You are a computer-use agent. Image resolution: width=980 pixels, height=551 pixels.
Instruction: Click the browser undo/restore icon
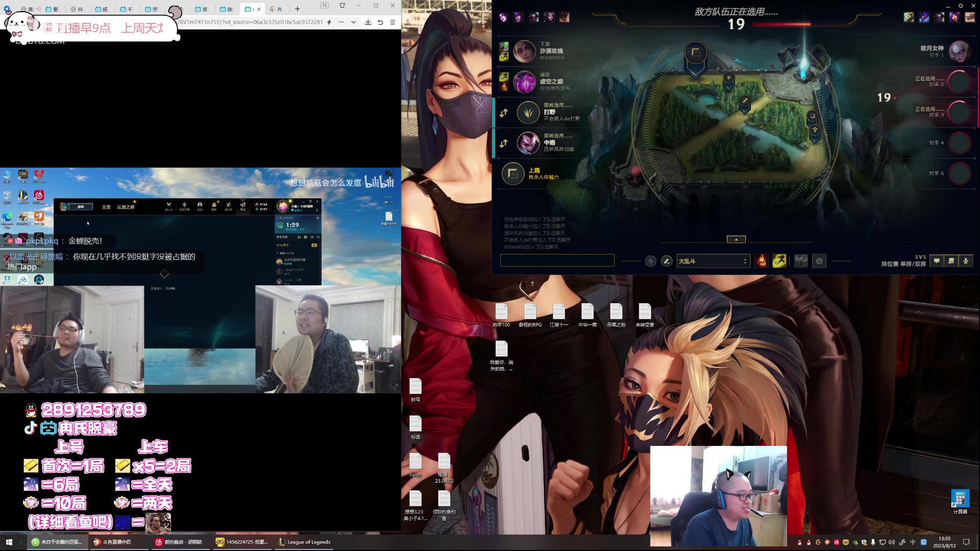tap(380, 22)
